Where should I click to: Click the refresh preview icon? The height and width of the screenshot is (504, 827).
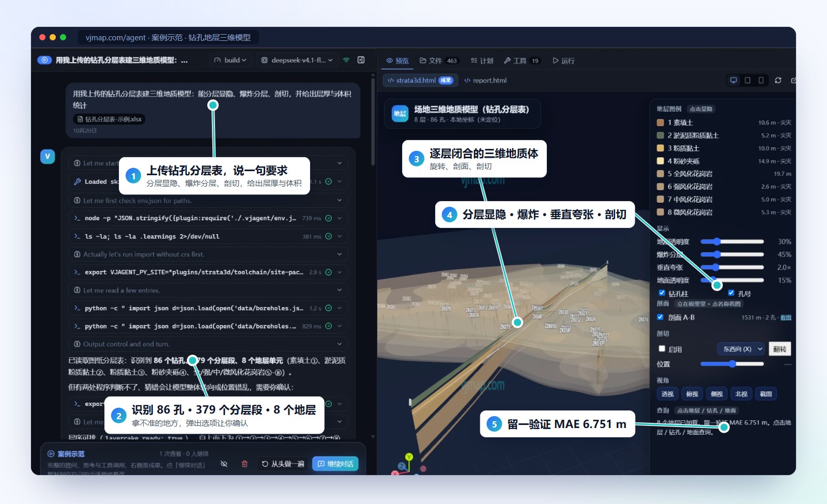click(x=778, y=80)
